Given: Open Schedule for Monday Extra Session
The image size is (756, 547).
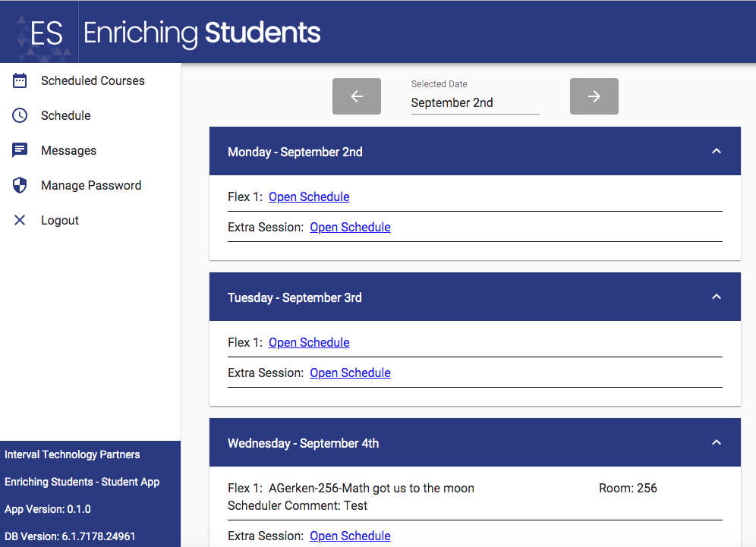Looking at the screenshot, I should click(x=349, y=227).
